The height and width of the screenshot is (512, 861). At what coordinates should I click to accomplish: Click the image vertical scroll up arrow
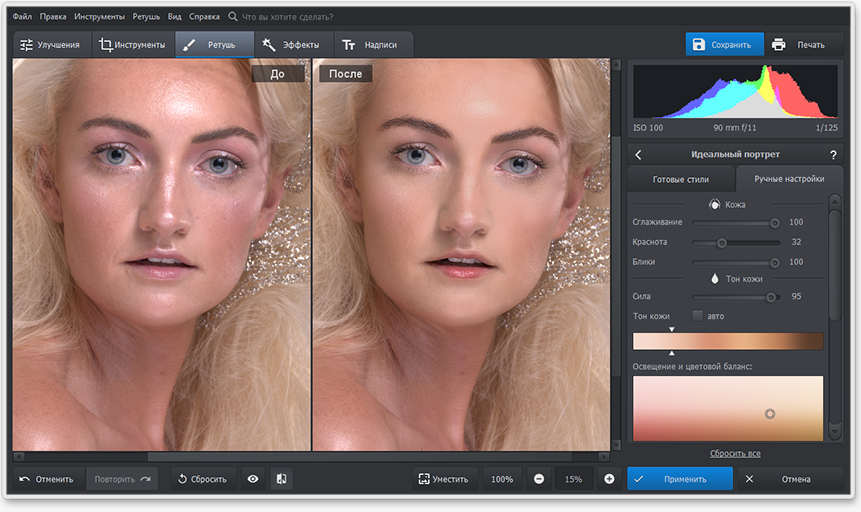coord(616,65)
